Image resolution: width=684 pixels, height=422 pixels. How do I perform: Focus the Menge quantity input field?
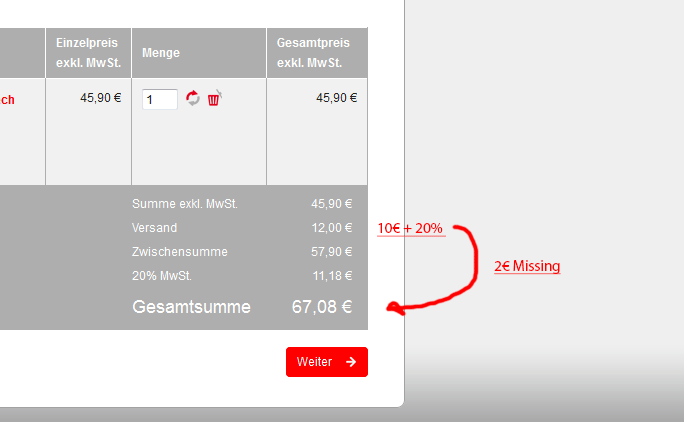pyautogui.click(x=160, y=99)
